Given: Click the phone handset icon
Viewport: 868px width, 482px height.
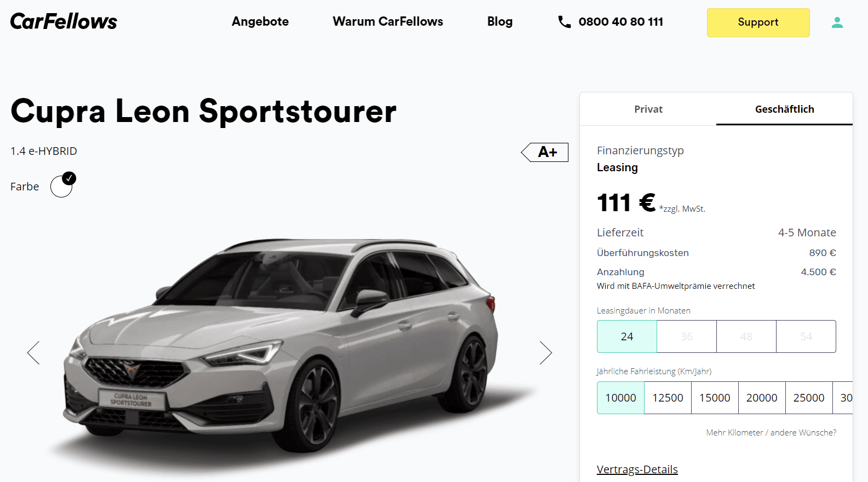Looking at the screenshot, I should coord(564,22).
